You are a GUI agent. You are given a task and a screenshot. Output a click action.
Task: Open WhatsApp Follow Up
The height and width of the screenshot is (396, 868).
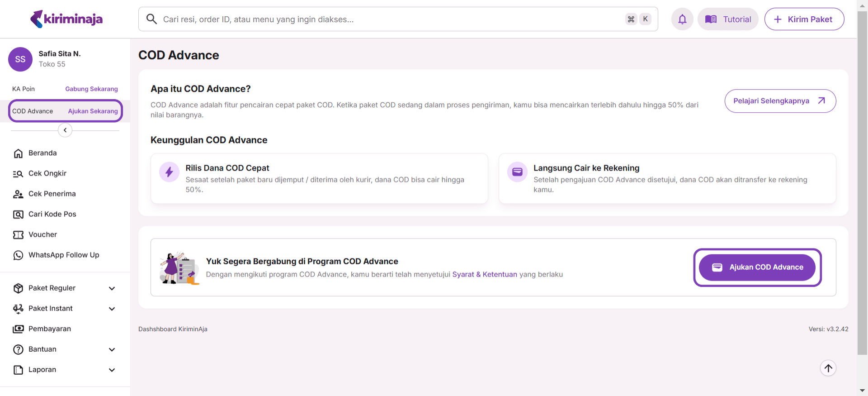click(63, 255)
